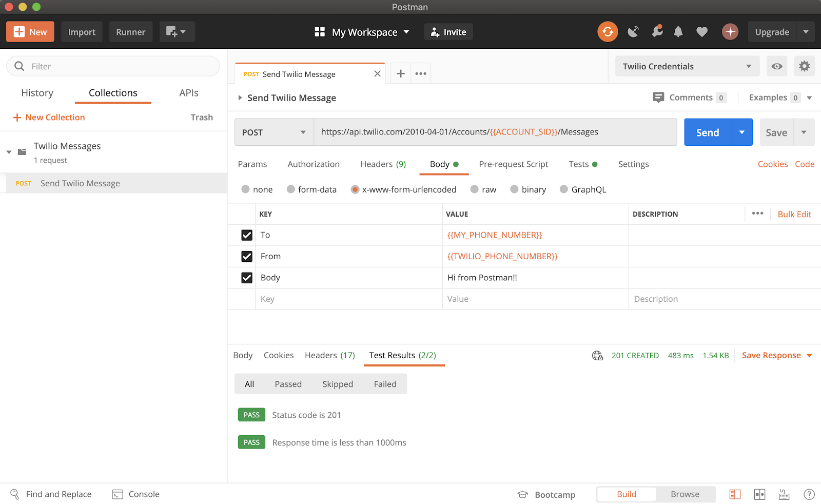Collapse the Twilio Messages collection
This screenshot has height=504, width=821.
click(8, 152)
